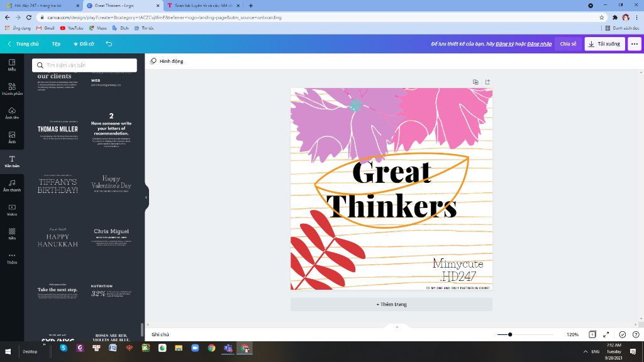Select the our clients text template
The width and height of the screenshot is (644, 362).
coord(57,81)
